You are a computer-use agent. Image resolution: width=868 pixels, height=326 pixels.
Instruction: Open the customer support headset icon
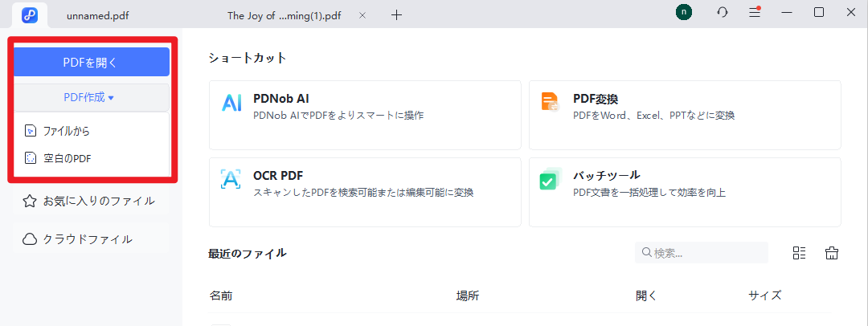[722, 12]
